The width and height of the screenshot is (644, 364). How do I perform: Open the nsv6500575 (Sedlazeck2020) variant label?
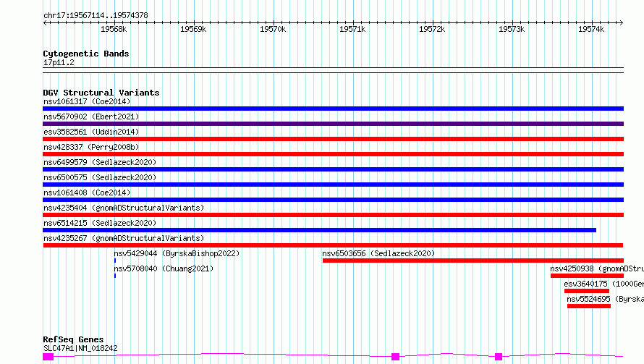pyautogui.click(x=100, y=177)
